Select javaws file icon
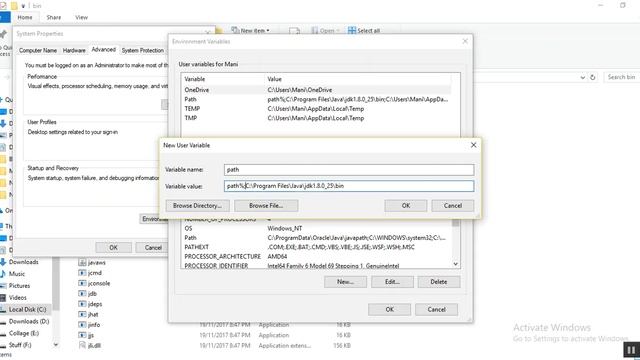640x360 pixels. coord(82,262)
